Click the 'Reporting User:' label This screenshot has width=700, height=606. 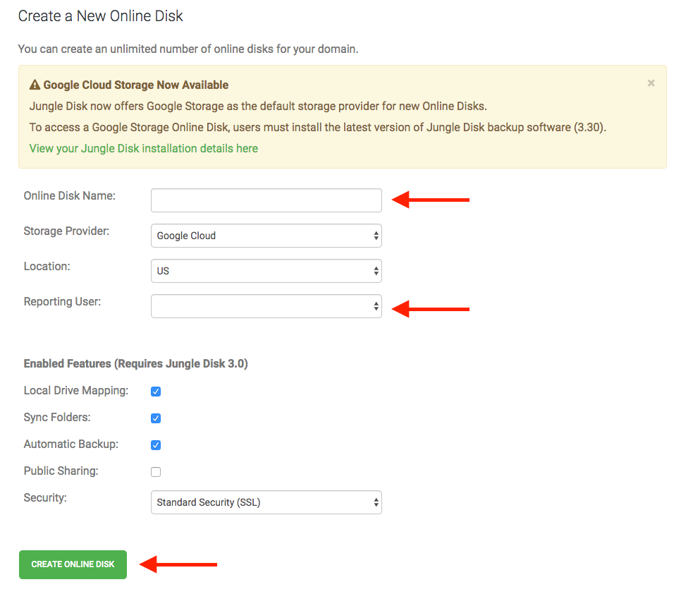pos(63,302)
